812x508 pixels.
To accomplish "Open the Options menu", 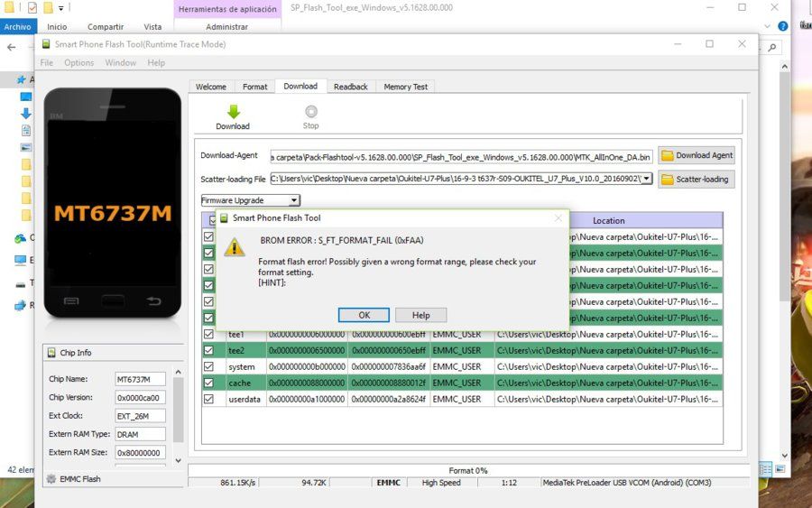I will pos(78,62).
